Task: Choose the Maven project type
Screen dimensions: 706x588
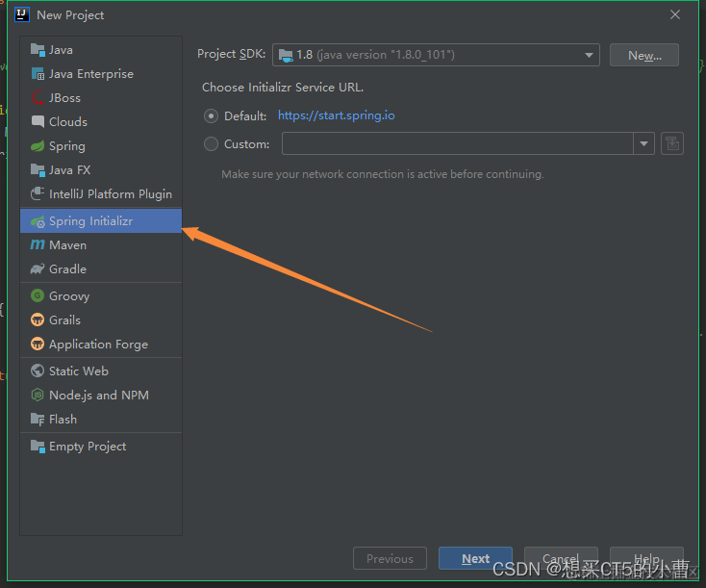Action: click(101, 244)
